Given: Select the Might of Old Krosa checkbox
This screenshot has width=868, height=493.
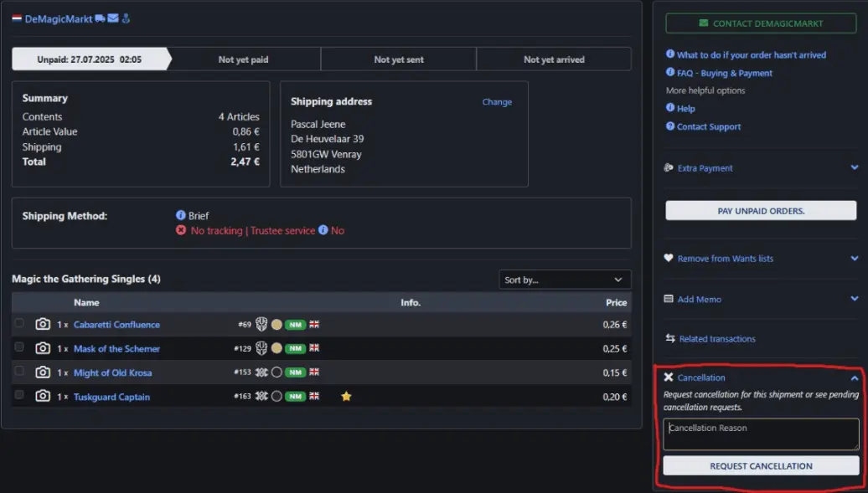Looking at the screenshot, I should (x=19, y=372).
